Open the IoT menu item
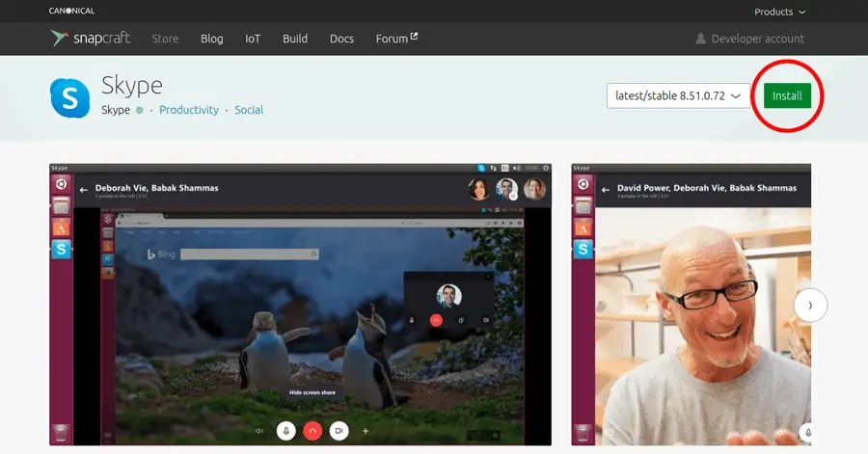This screenshot has height=454, width=868. click(253, 39)
